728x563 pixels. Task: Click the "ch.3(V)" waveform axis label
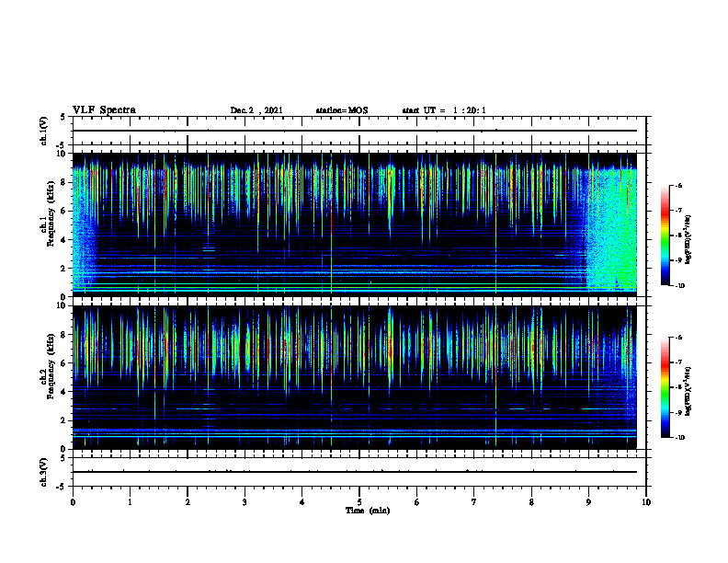tap(43, 472)
